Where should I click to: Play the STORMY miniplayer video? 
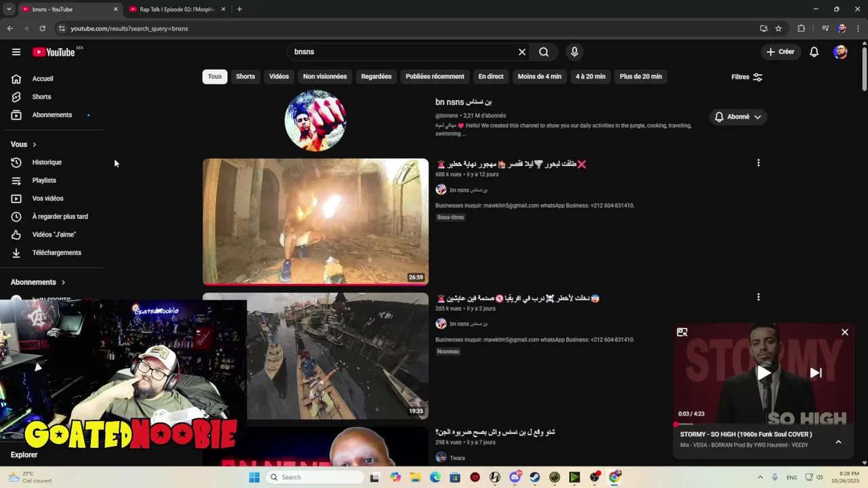(x=764, y=373)
